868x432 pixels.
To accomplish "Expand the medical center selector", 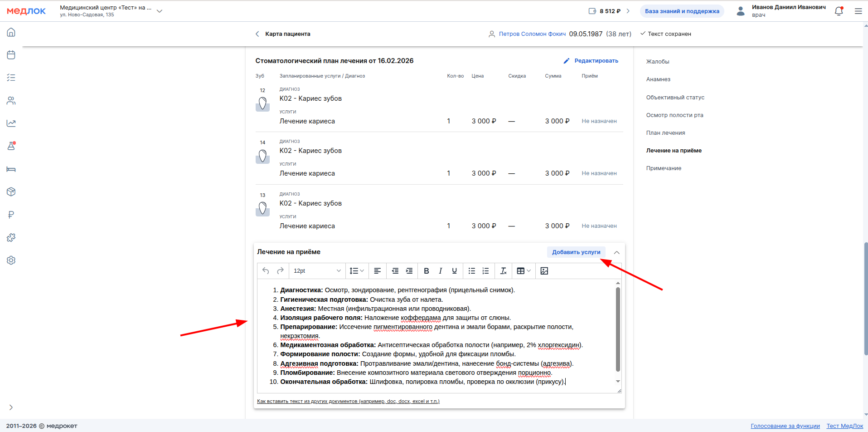I will pyautogui.click(x=160, y=11).
